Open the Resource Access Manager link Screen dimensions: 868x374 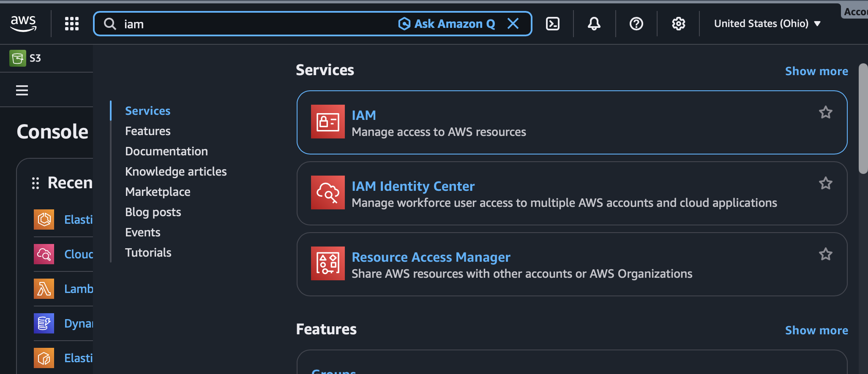coord(431,257)
